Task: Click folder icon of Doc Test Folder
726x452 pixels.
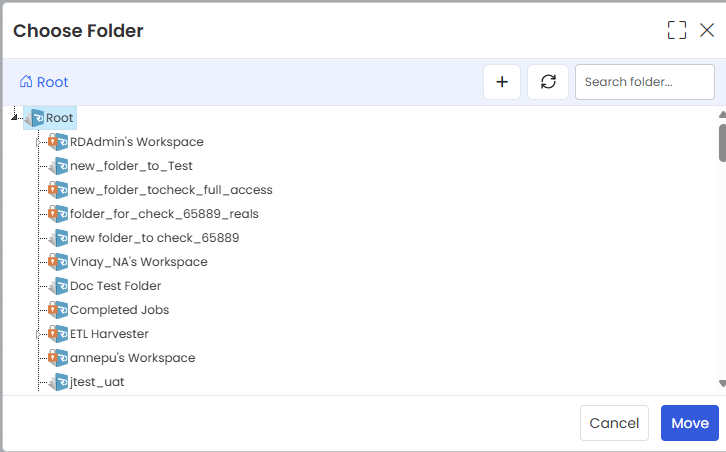Action: [58, 286]
